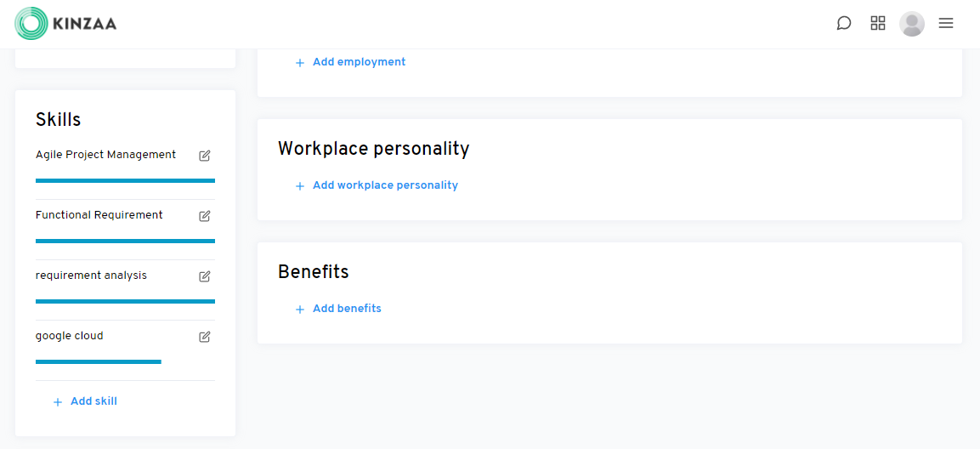980x449 pixels.
Task: Click the user profile avatar
Action: pyautogui.click(x=912, y=24)
